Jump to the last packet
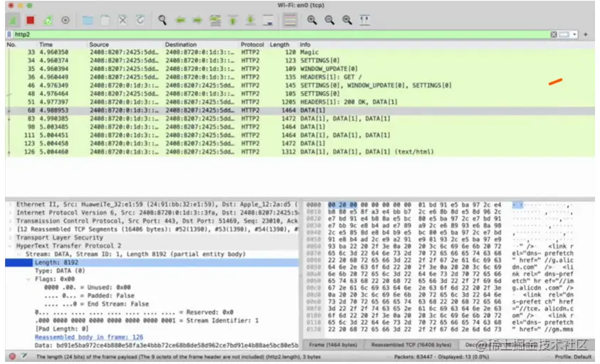 click(251, 21)
